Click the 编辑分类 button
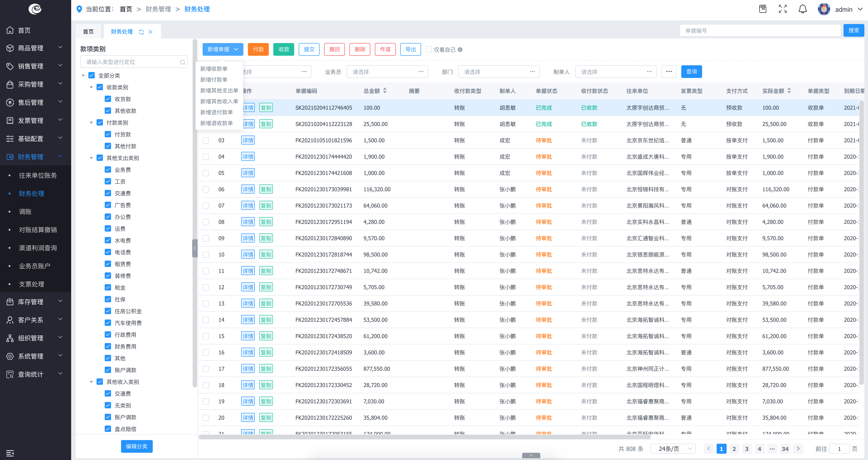Viewport: 868px width, 460px height. click(x=136, y=446)
